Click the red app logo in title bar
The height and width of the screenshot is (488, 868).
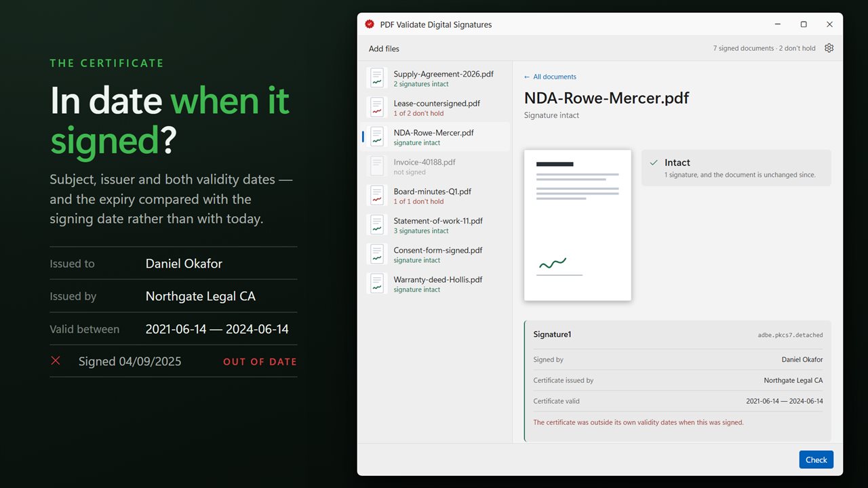click(x=370, y=24)
